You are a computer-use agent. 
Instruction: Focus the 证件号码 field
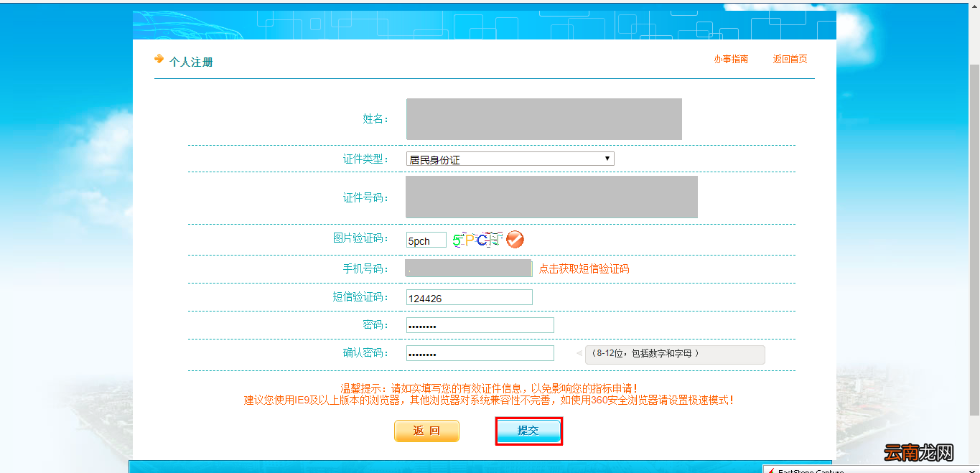point(551,197)
